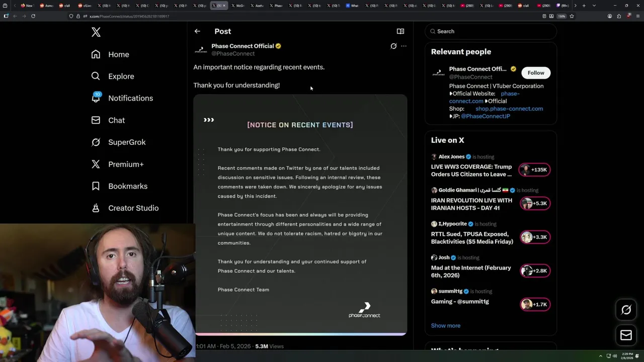Open the taskbar volume speaker icon
Screen dimensions: 644x362
point(614,356)
